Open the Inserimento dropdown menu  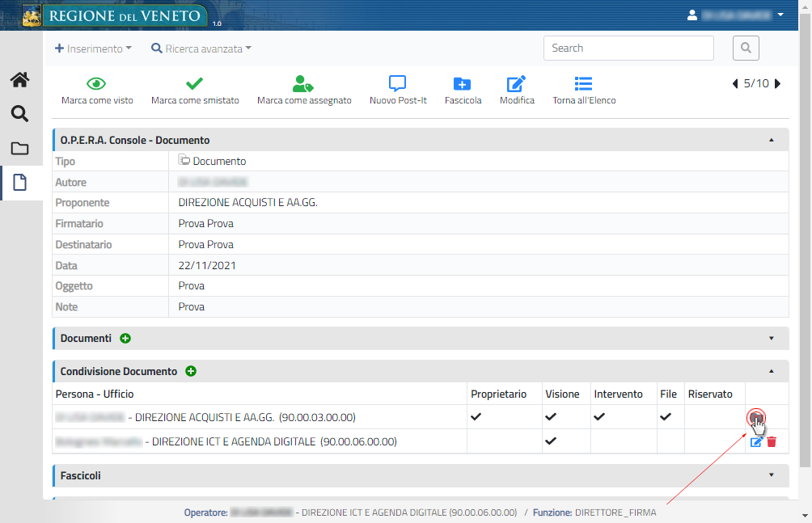pyautogui.click(x=93, y=49)
